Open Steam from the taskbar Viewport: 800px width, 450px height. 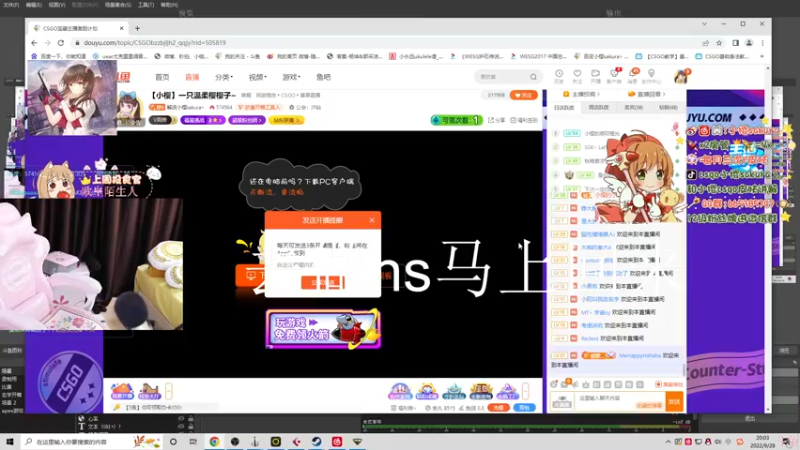point(316,442)
